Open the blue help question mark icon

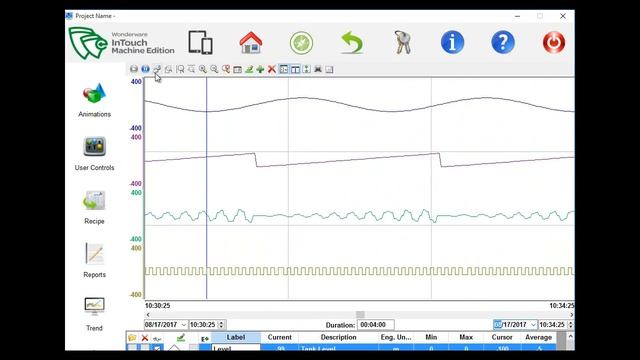tap(503, 42)
